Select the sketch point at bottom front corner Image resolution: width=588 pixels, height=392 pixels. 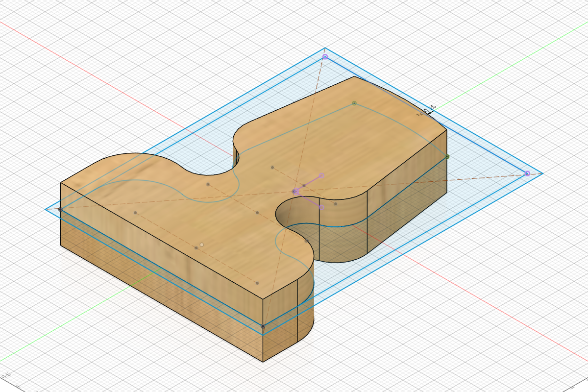pos(263,326)
